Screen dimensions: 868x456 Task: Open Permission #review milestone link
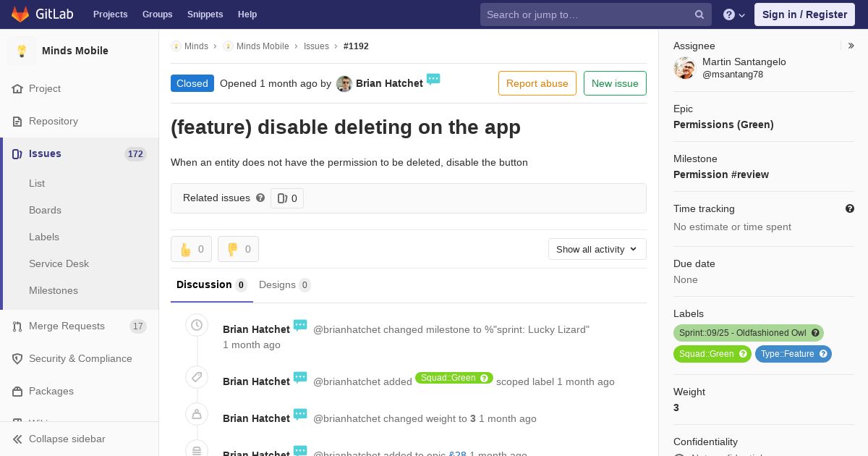[721, 174]
